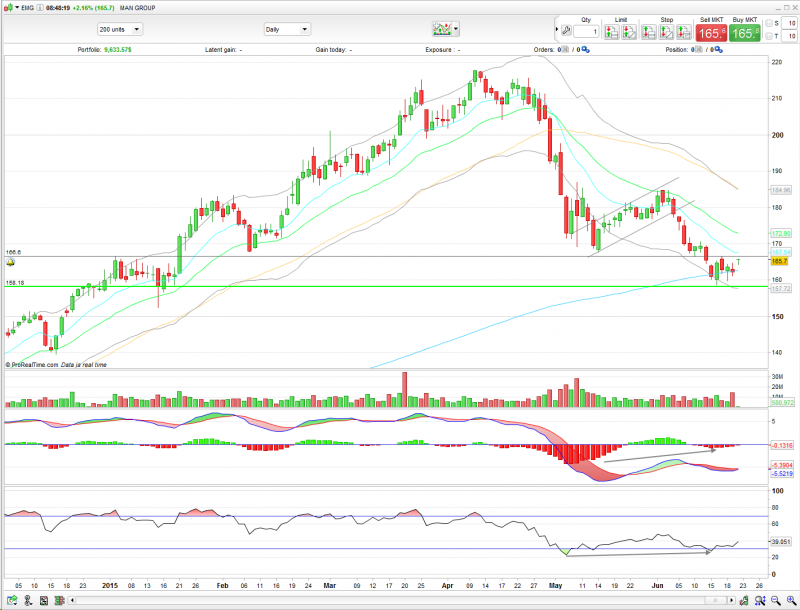Open the Daily timeframe dropdown
This screenshot has width=800, height=610.
click(x=287, y=30)
